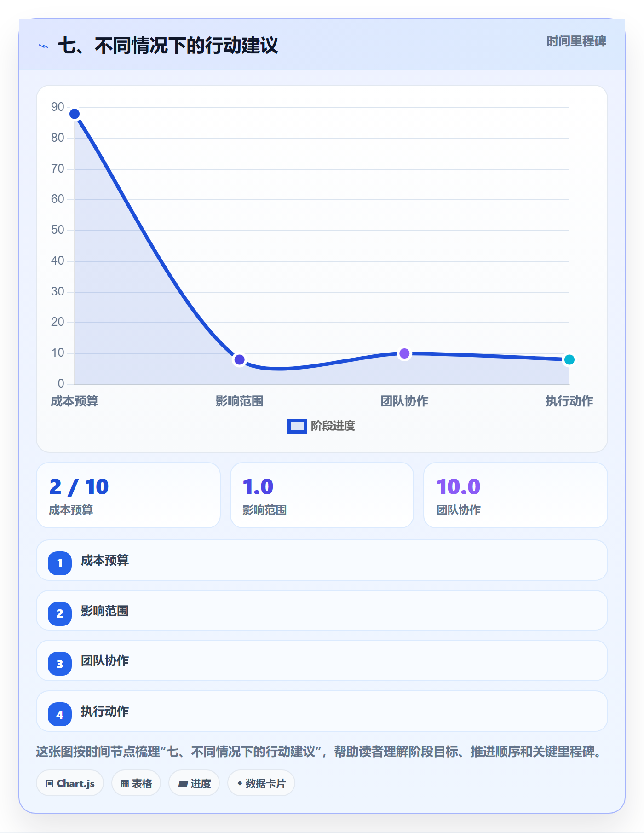
Task: Click the 数据卡片 tag
Action: pyautogui.click(x=261, y=783)
